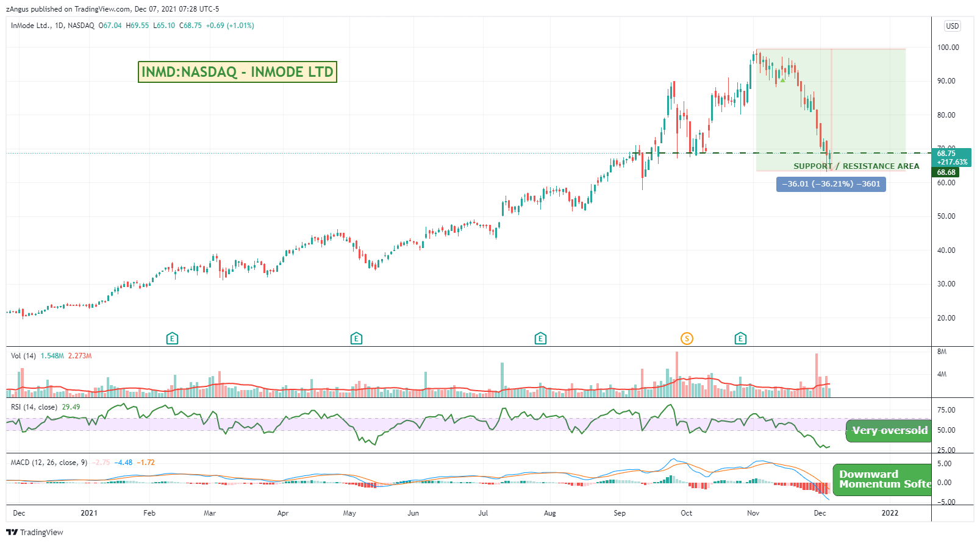Click the Jul time axis label
This screenshot has width=980, height=543.
click(x=483, y=513)
